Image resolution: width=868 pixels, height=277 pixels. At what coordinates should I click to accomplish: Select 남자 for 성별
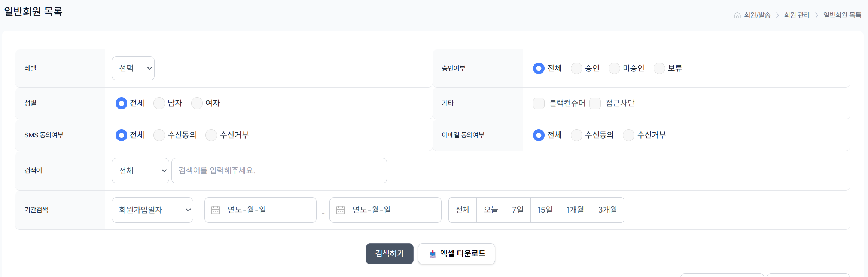[159, 103]
